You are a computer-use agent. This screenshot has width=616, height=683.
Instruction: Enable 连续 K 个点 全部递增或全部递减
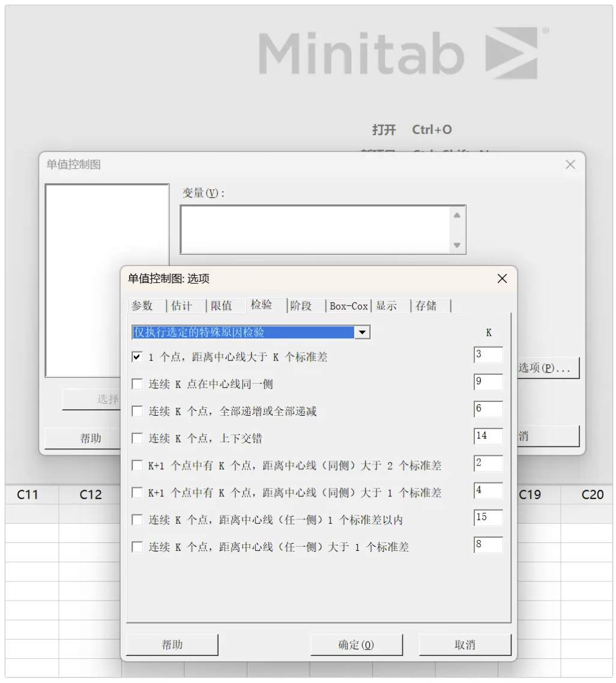point(137,411)
